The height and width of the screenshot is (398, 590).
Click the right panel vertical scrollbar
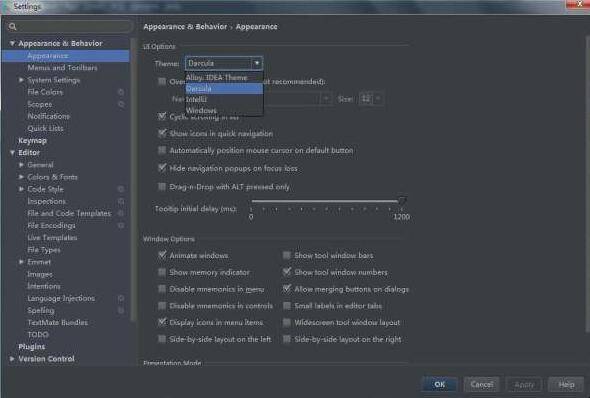(587, 184)
